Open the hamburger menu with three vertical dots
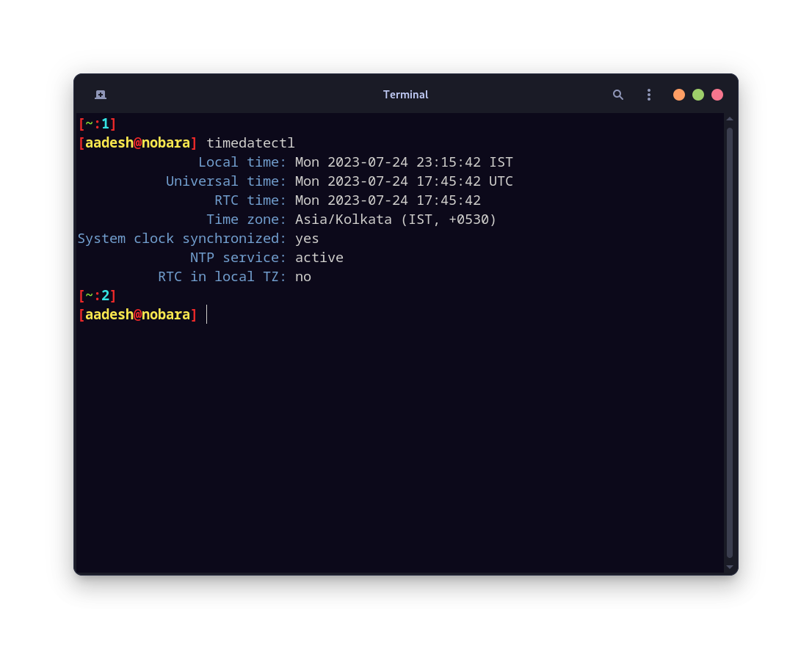The width and height of the screenshot is (812, 649). 649,94
